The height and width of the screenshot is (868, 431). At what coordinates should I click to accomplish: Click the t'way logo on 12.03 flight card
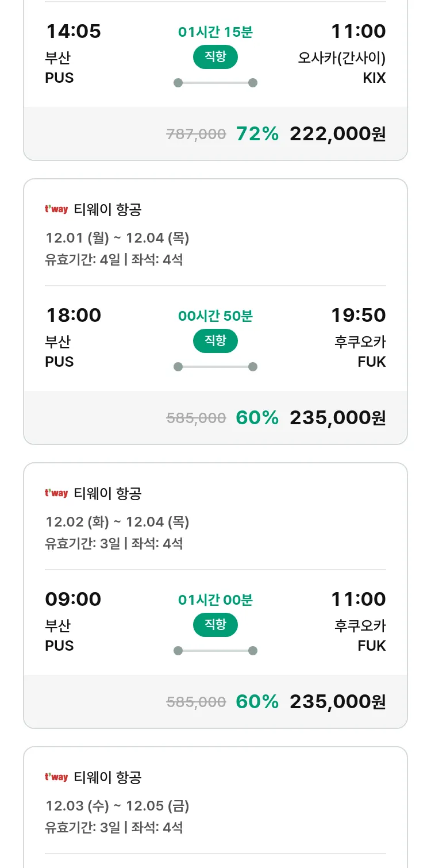point(56,778)
